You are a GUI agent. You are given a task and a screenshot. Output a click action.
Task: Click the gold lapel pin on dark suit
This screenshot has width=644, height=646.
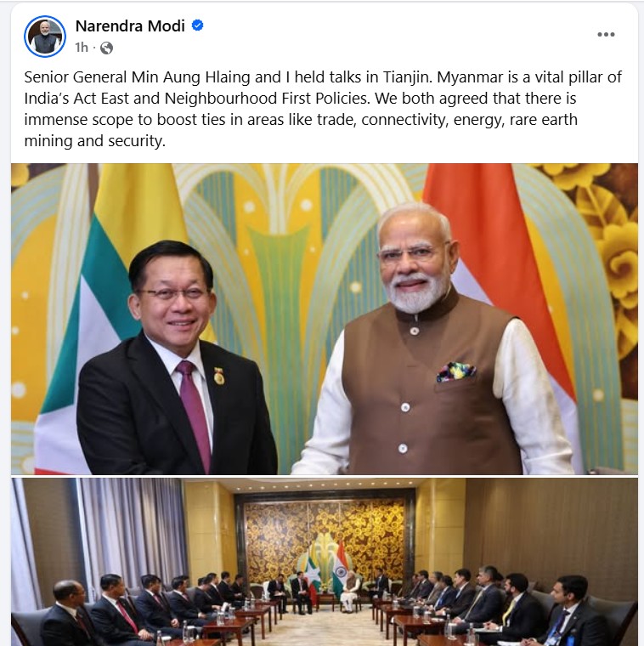pos(218,376)
